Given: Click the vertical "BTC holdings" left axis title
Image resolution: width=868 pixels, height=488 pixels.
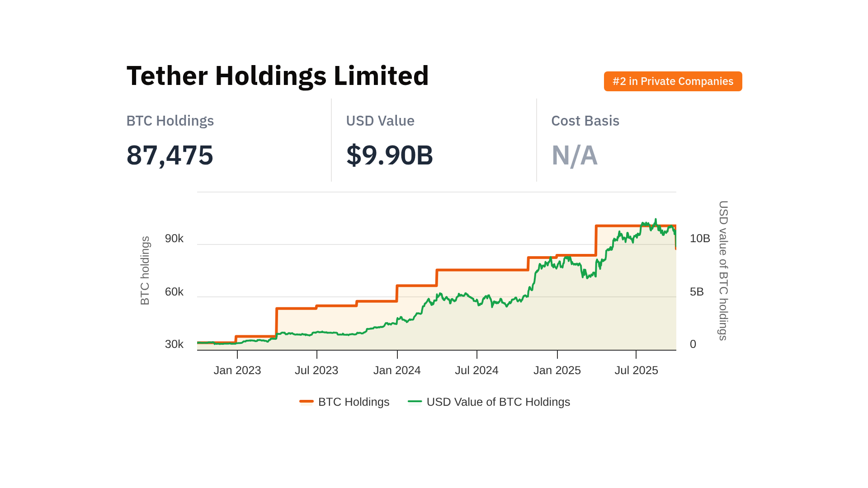Looking at the screenshot, I should pyautogui.click(x=145, y=271).
